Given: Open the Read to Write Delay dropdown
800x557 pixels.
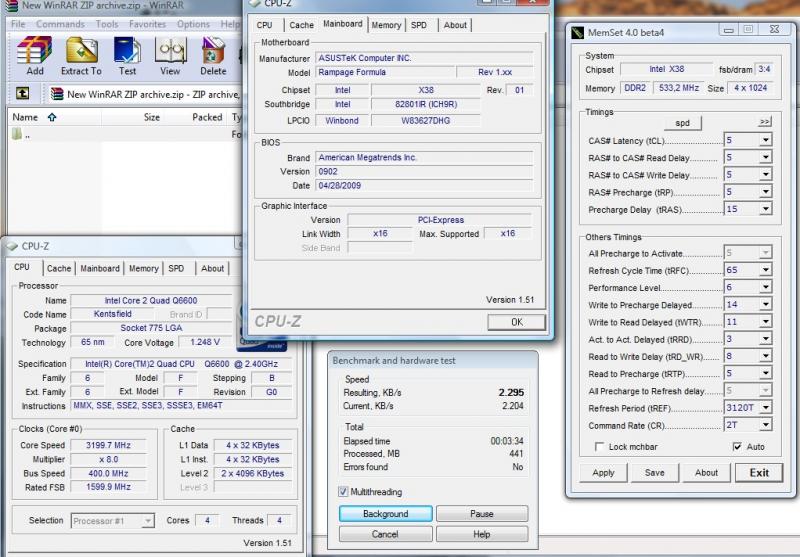Looking at the screenshot, I should click(765, 356).
